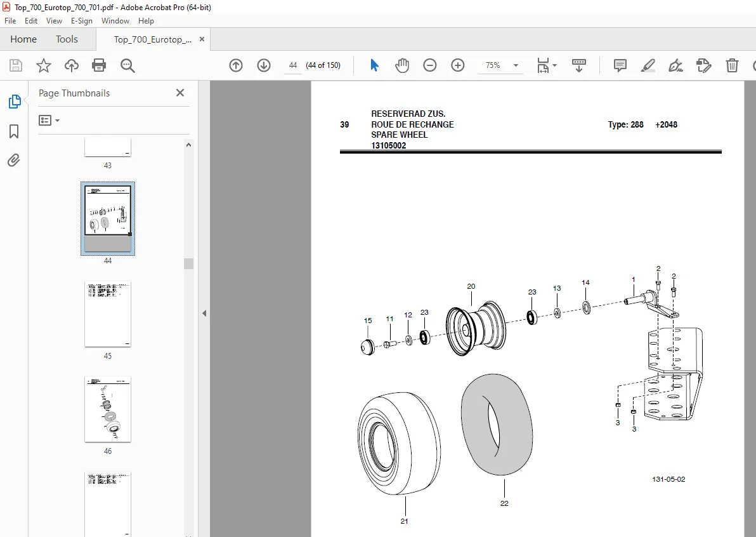Open the Window menu
Image resolution: width=756 pixels, height=537 pixels.
pos(115,21)
